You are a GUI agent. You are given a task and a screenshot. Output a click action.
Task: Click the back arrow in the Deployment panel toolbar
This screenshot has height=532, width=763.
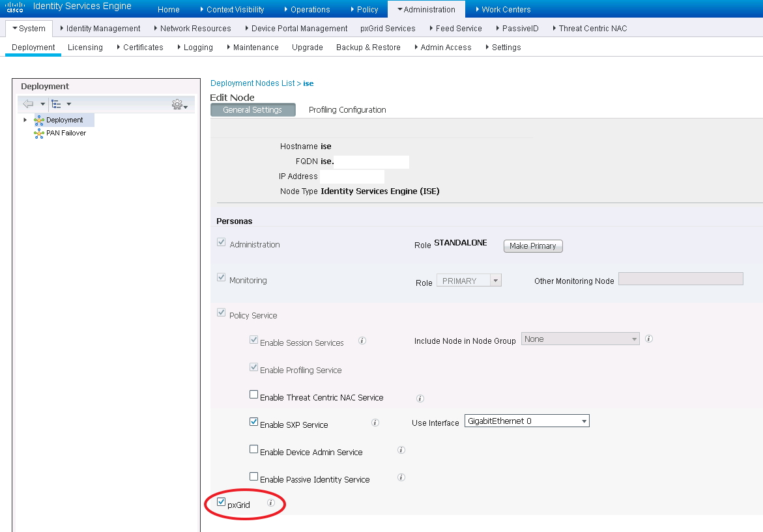(28, 104)
